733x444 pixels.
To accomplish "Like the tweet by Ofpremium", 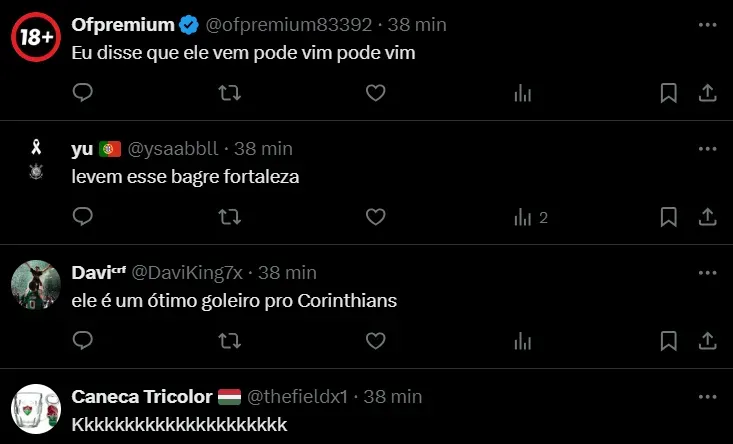I will click(375, 93).
